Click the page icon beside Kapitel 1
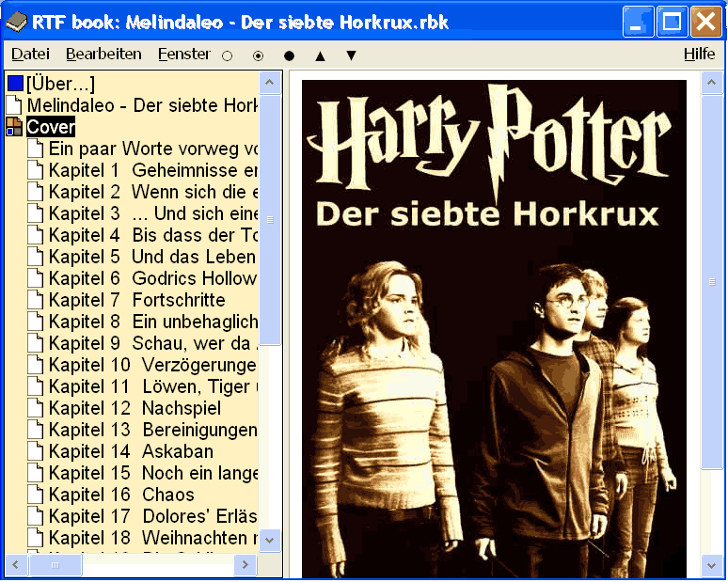 pos(36,170)
